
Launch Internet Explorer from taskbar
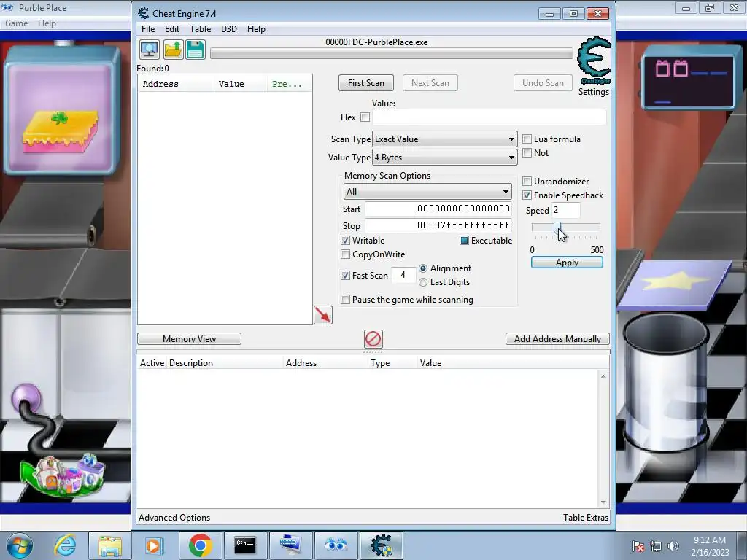tap(65, 545)
